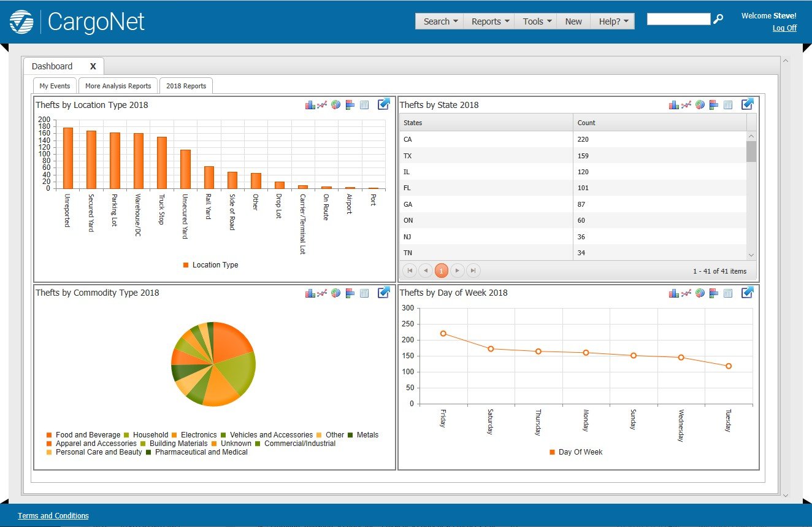This screenshot has width=812, height=527.
Task: Open the Search dropdown menu
Action: point(440,21)
